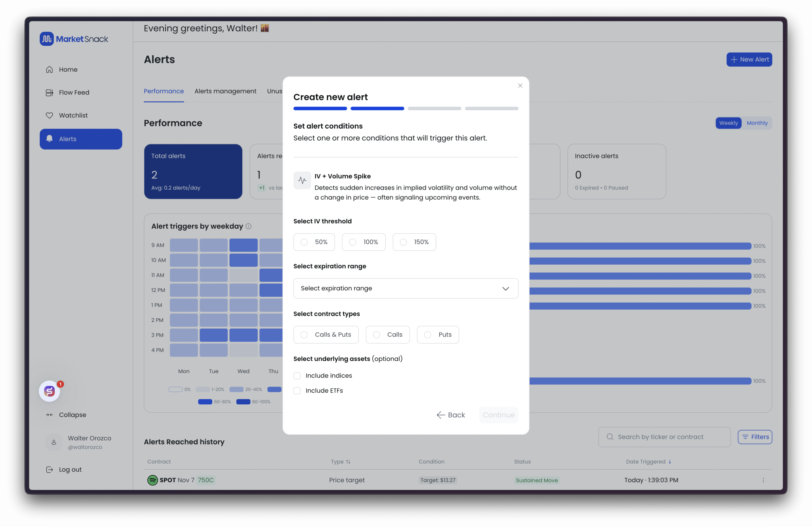Click the info icon beside Alert triggers by weekday
Image resolution: width=812 pixels, height=527 pixels.
[x=248, y=226]
